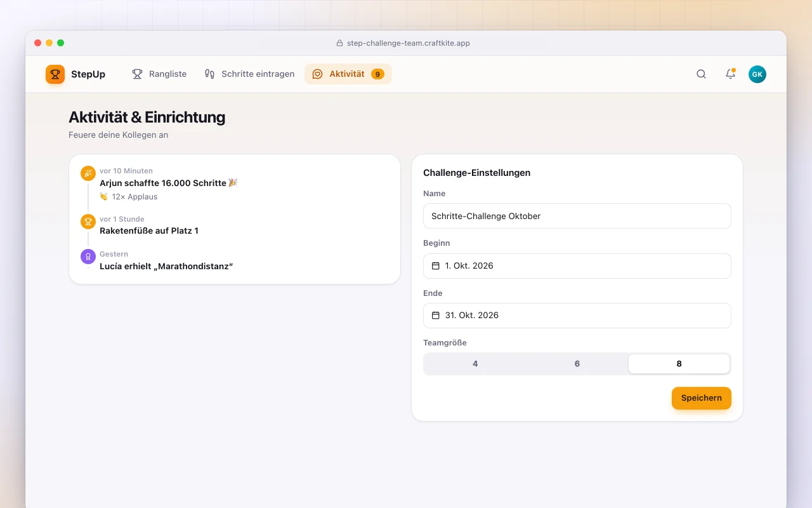Click the medal icon beside Lucía's entry

pos(88,257)
